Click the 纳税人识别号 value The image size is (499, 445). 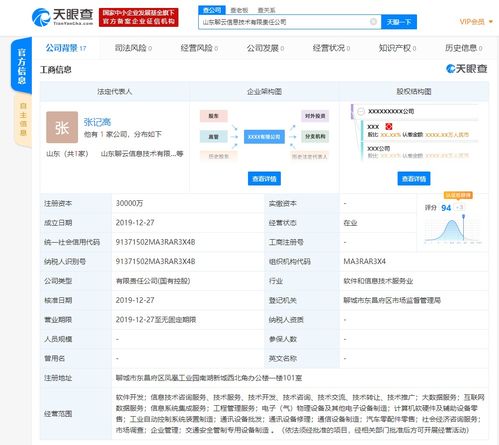155,261
